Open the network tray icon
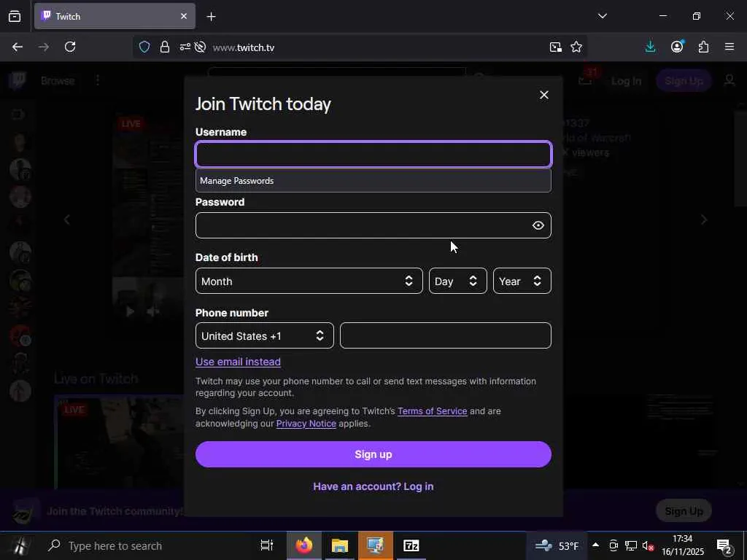747x560 pixels. click(631, 545)
